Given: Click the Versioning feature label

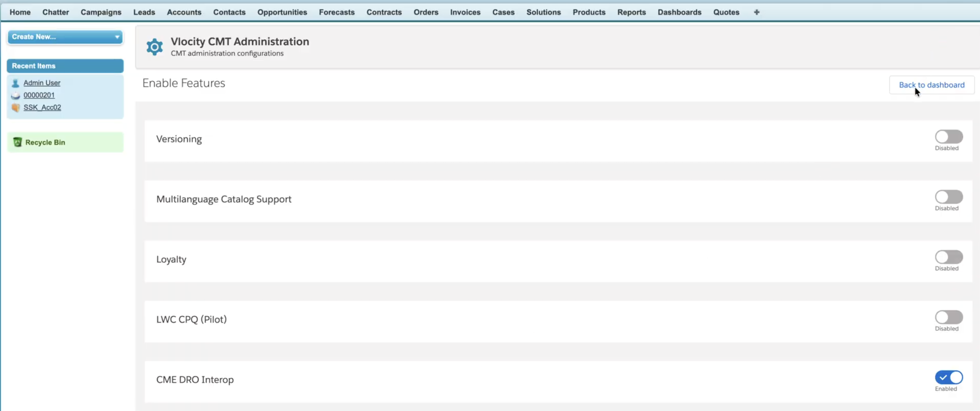Looking at the screenshot, I should (x=179, y=139).
